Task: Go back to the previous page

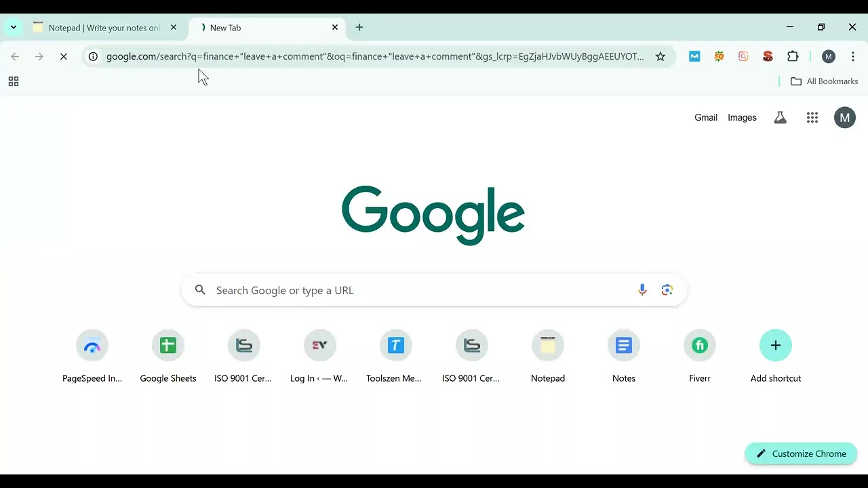Action: [15, 56]
